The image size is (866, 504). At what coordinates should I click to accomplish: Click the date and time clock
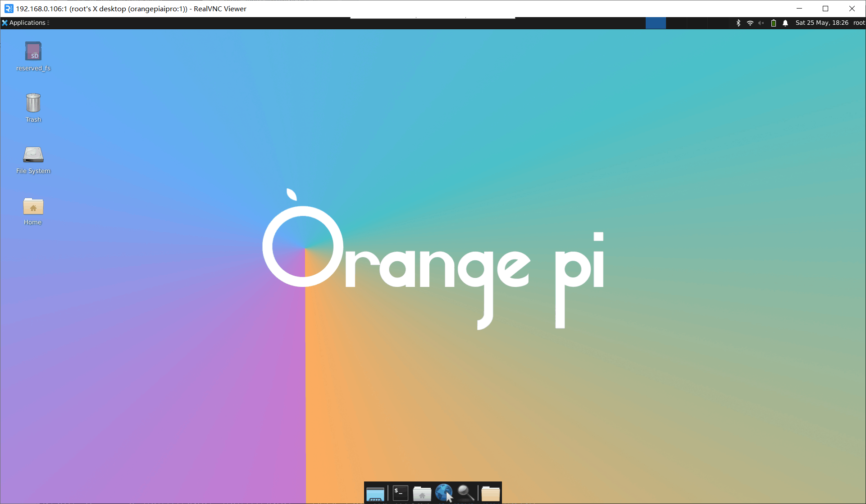821,23
